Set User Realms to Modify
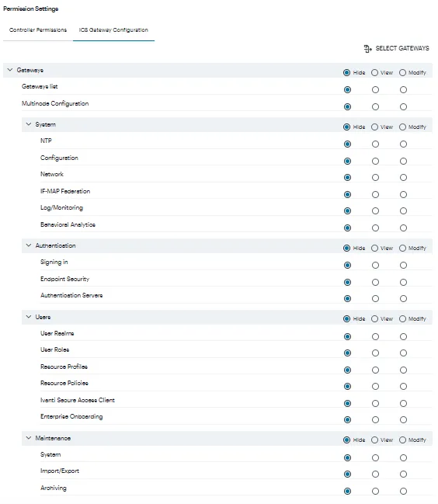 (403, 336)
